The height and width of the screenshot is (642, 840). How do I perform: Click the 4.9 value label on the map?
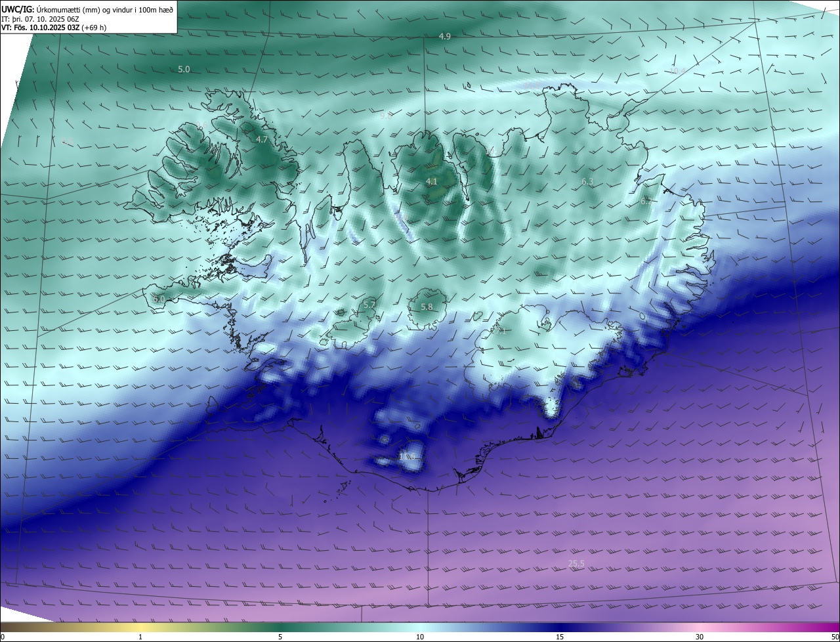click(444, 36)
